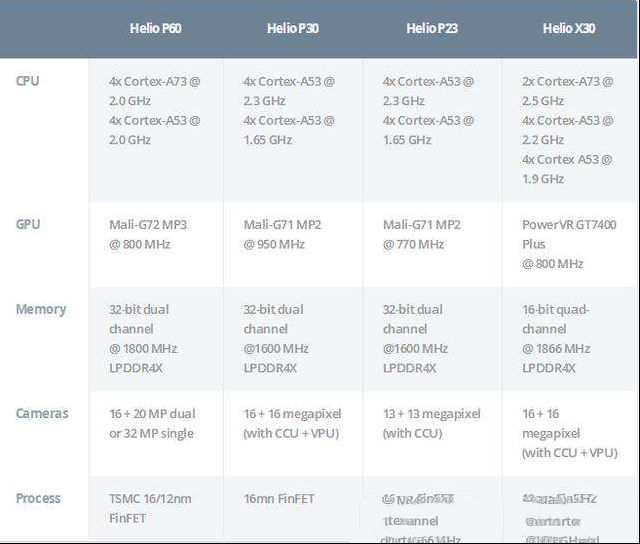Select the Cameras row label
This screenshot has height=544, width=640.
pyautogui.click(x=42, y=413)
